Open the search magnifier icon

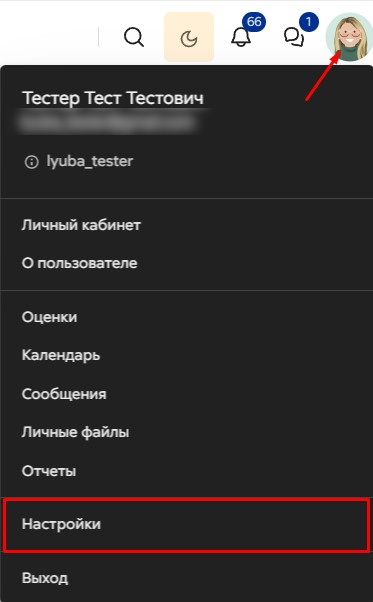coord(134,38)
